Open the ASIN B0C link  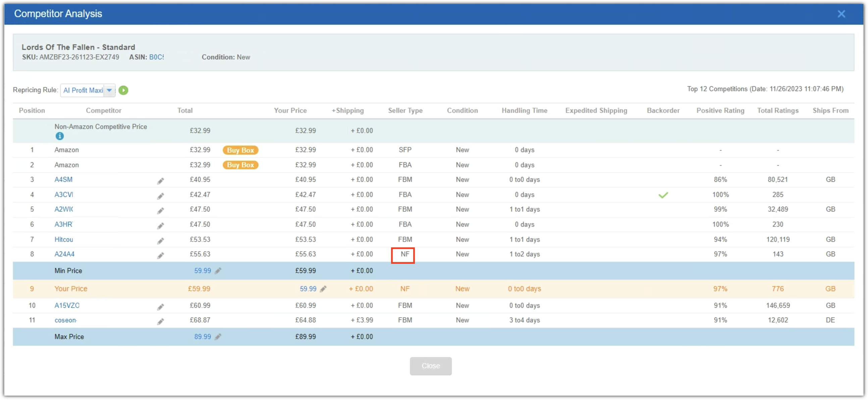(x=156, y=57)
